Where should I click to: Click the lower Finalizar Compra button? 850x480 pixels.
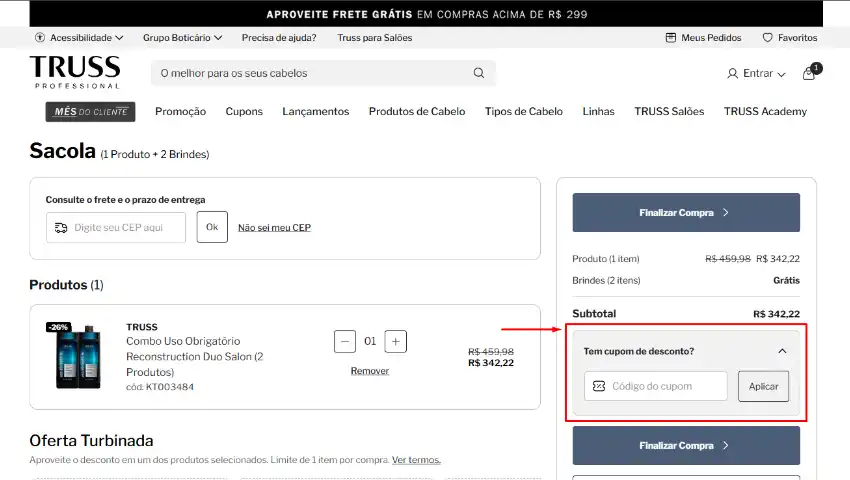click(x=686, y=445)
